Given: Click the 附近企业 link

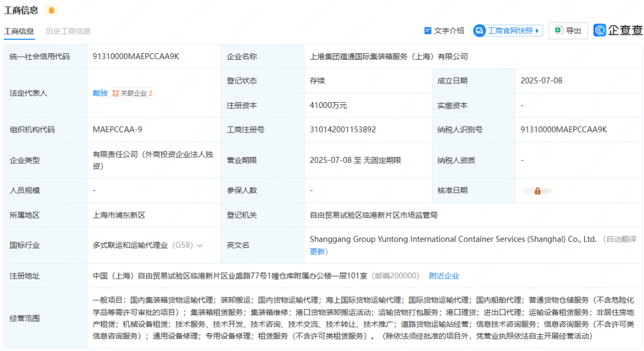Looking at the screenshot, I should tap(443, 275).
